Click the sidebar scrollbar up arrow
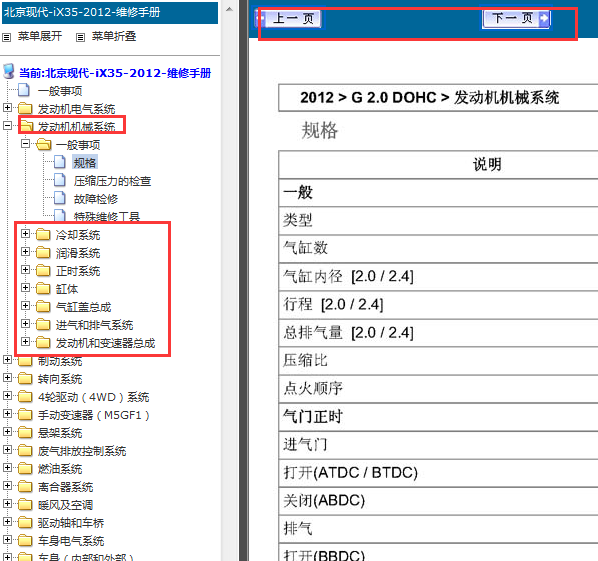This screenshot has height=561, width=598. (229, 9)
